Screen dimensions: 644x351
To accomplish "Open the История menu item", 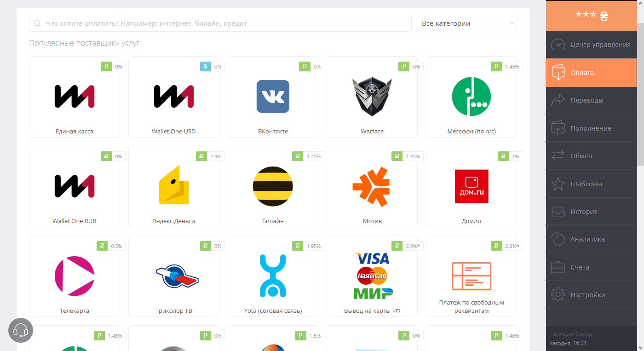I will coord(592,212).
